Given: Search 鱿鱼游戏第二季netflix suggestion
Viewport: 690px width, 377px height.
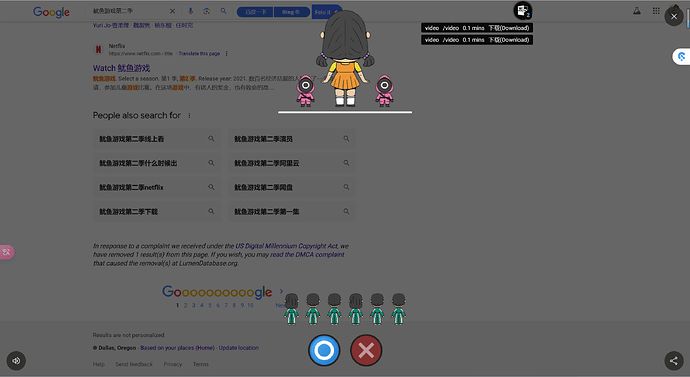Looking at the screenshot, I should 157,187.
